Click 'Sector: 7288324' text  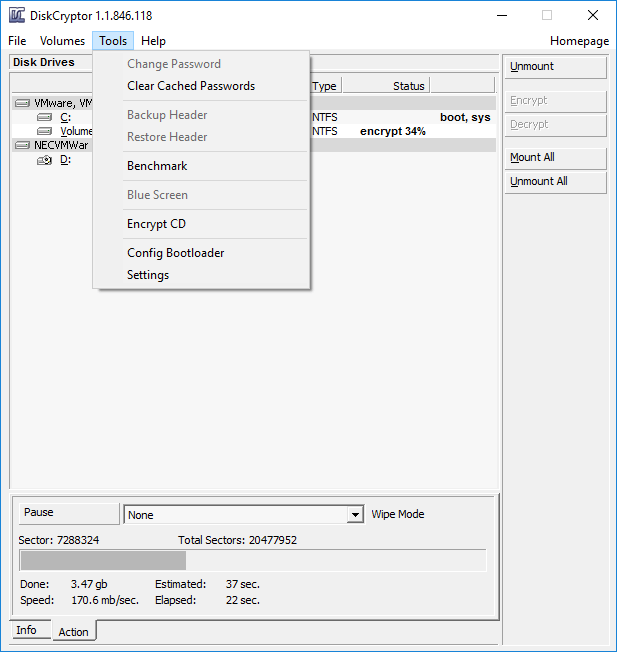point(59,540)
